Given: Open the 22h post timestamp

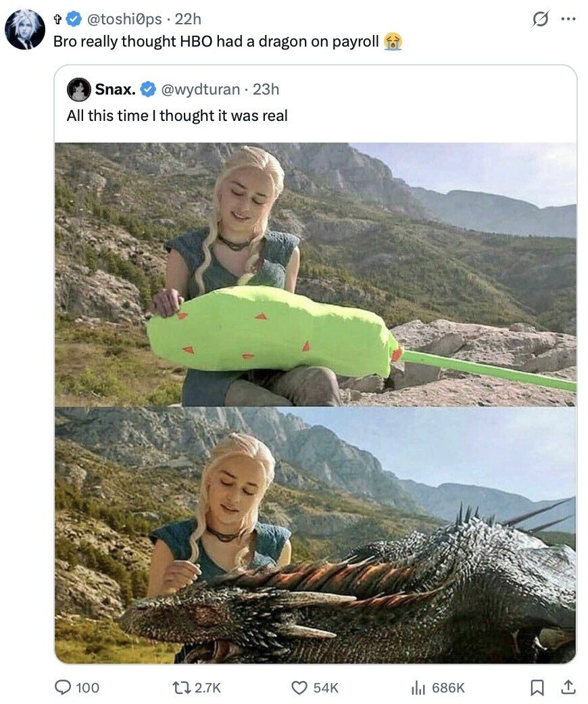Looking at the screenshot, I should point(188,19).
